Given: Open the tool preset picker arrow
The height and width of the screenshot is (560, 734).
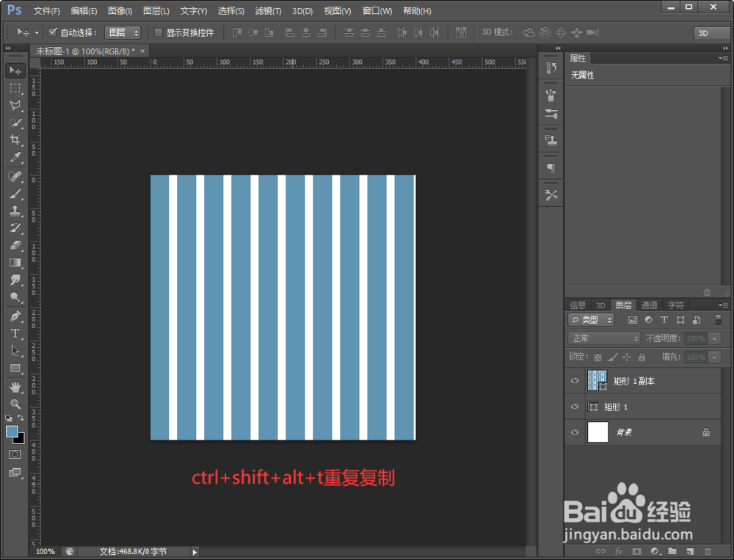Looking at the screenshot, I should 37,32.
